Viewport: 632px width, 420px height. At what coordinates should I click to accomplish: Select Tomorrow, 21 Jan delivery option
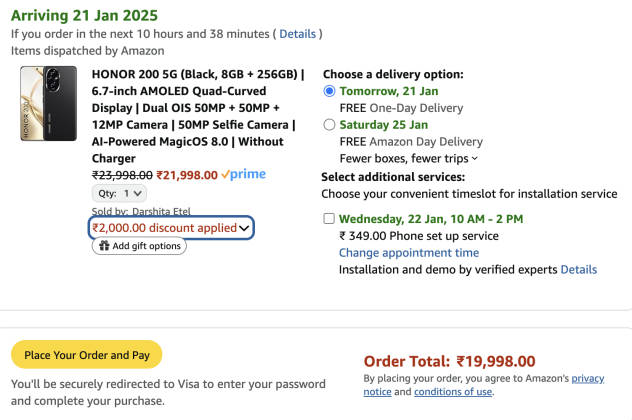(330, 91)
